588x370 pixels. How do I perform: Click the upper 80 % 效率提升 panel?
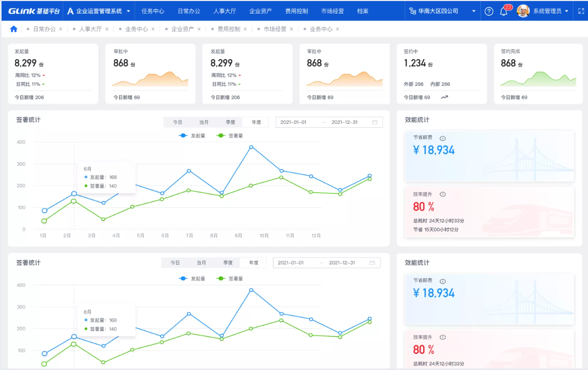[x=489, y=212]
